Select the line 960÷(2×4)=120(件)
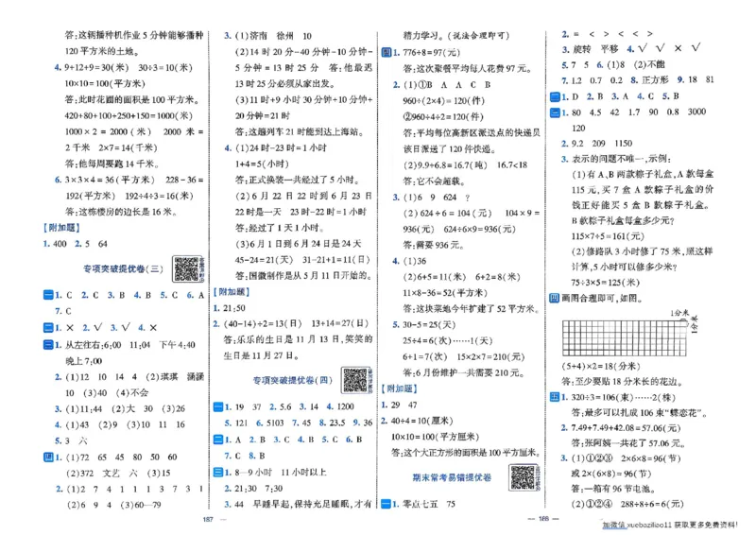 coord(443,101)
